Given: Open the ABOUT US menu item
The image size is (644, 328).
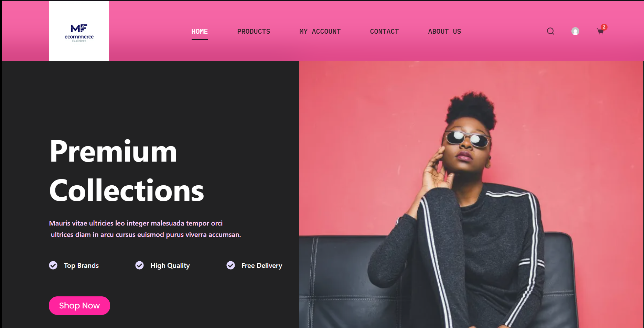Looking at the screenshot, I should coord(444,31).
